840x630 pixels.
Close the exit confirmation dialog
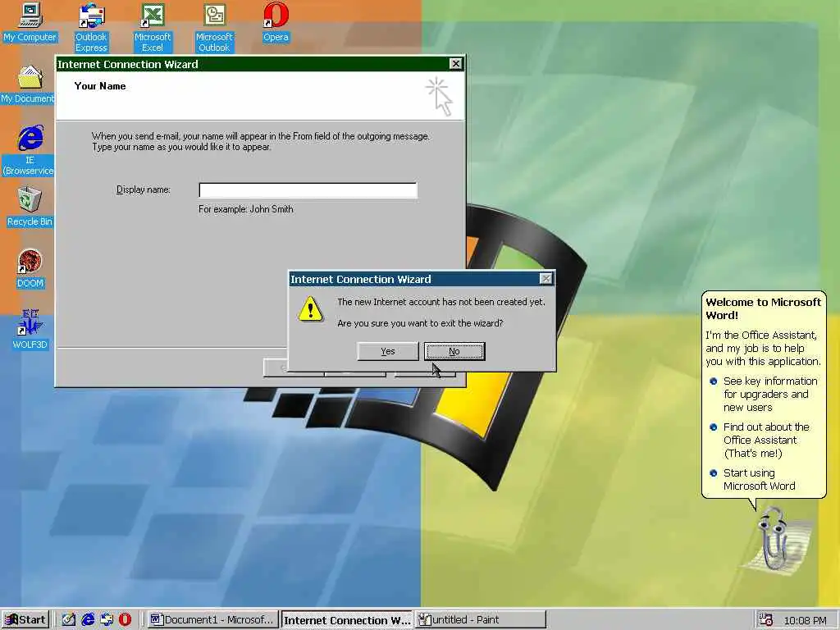point(546,279)
